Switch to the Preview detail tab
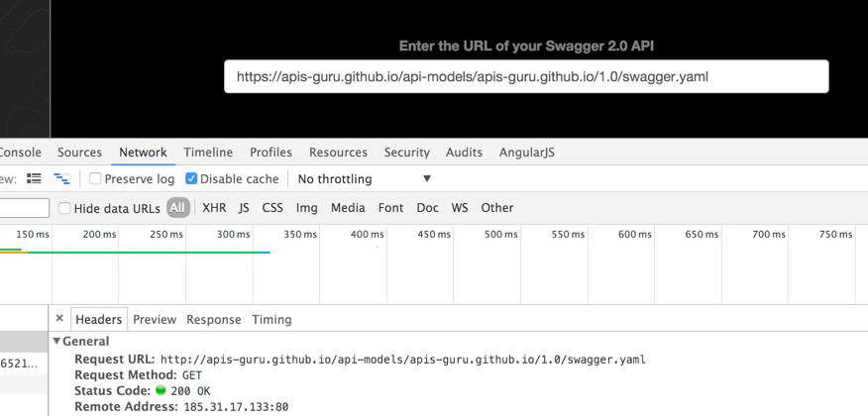The image size is (868, 416). click(155, 319)
